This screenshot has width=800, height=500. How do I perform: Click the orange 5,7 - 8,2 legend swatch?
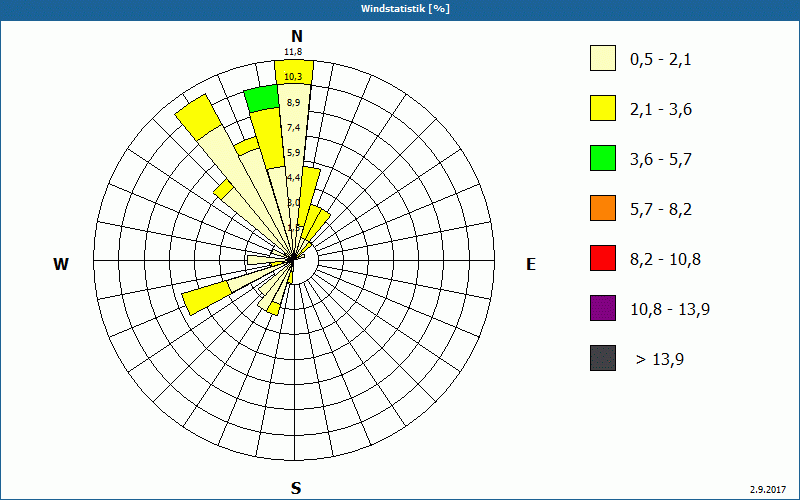click(603, 208)
